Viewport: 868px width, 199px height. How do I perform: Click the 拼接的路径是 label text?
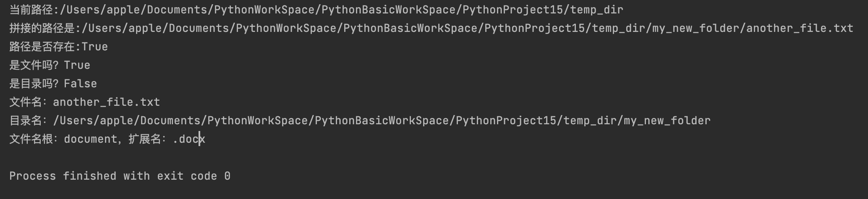click(x=42, y=28)
